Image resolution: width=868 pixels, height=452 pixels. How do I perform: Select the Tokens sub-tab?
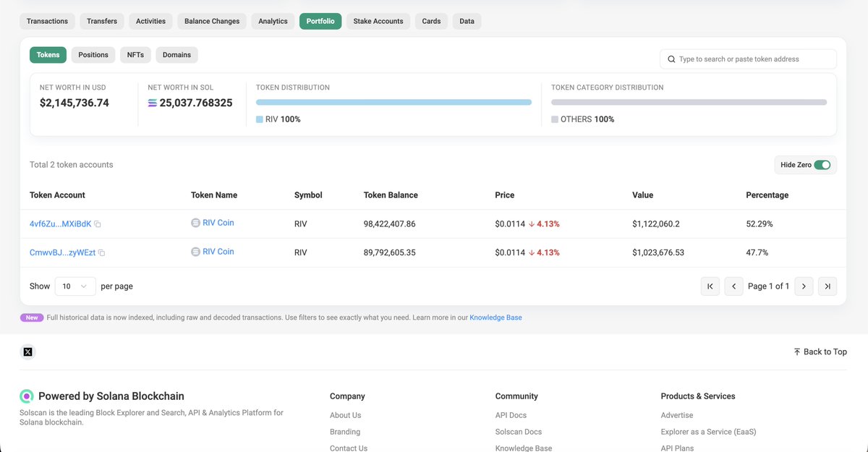pos(48,55)
